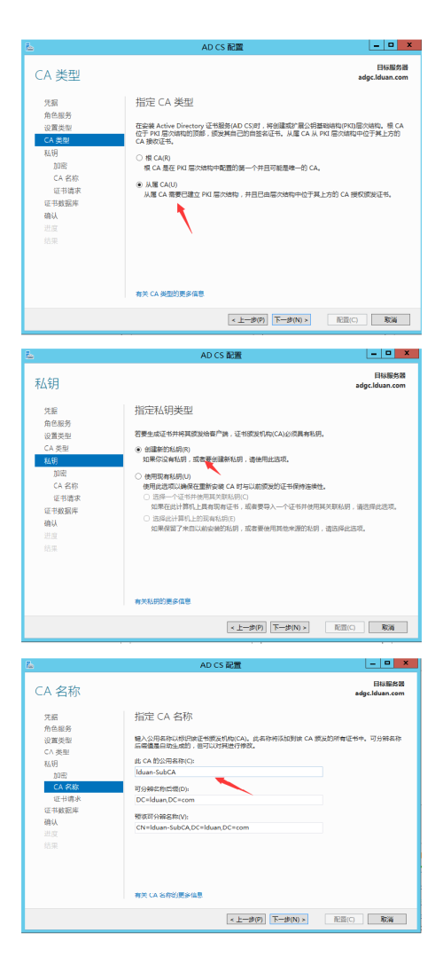Screen dimensions: 443x980
Task: Choose 创建新的私钥(R) radio option
Action: pos(138,450)
